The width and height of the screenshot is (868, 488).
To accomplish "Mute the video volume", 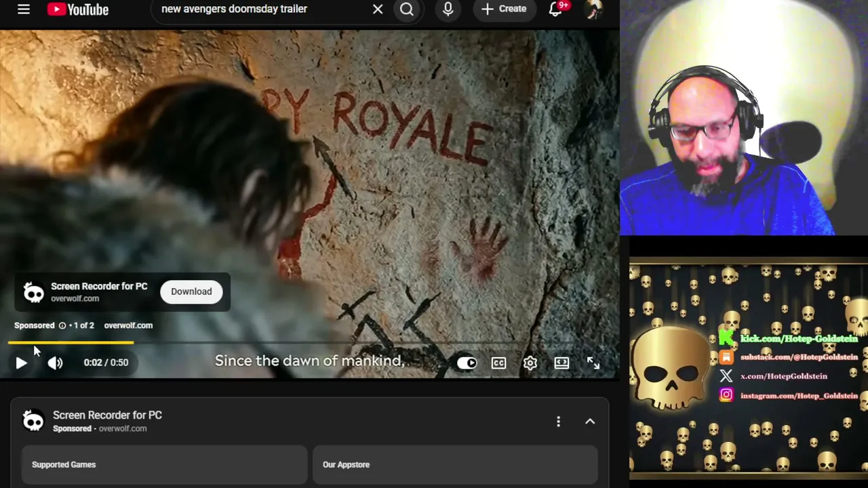I will pos(55,363).
